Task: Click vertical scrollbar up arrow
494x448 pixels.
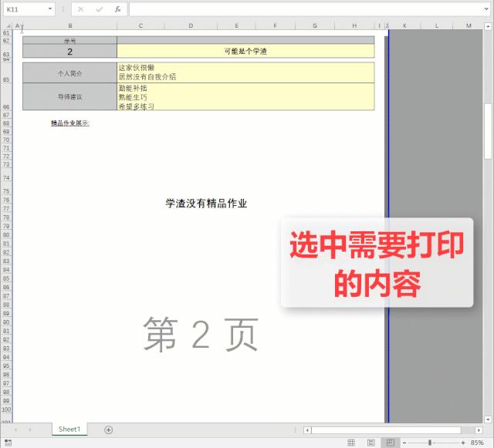Action: [x=488, y=26]
